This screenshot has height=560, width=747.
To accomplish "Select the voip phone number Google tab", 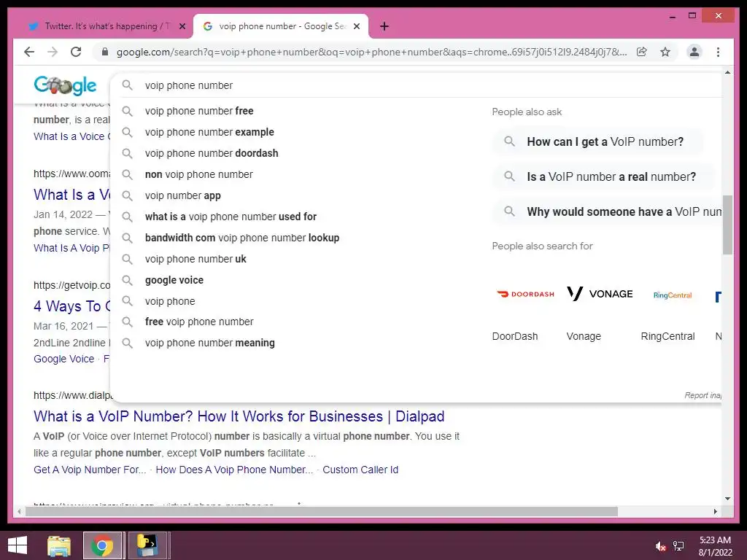I will (x=281, y=27).
